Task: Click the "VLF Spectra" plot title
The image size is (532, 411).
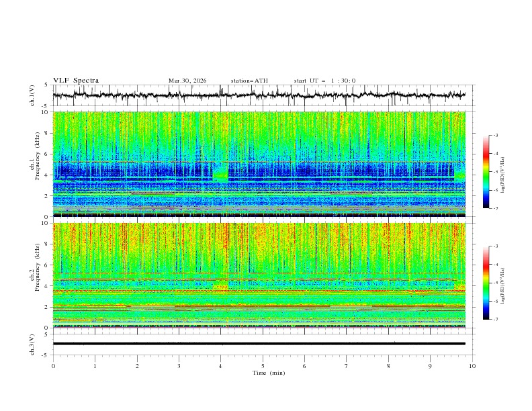Action: click(76, 81)
